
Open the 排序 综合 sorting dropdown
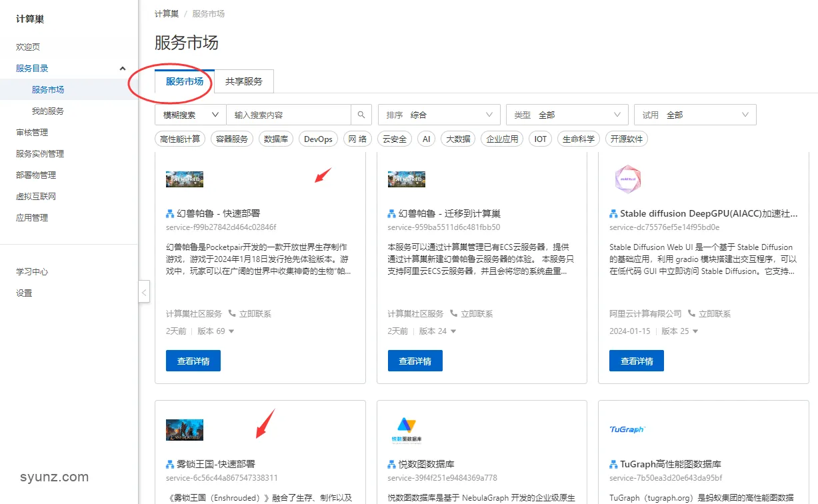click(x=439, y=114)
